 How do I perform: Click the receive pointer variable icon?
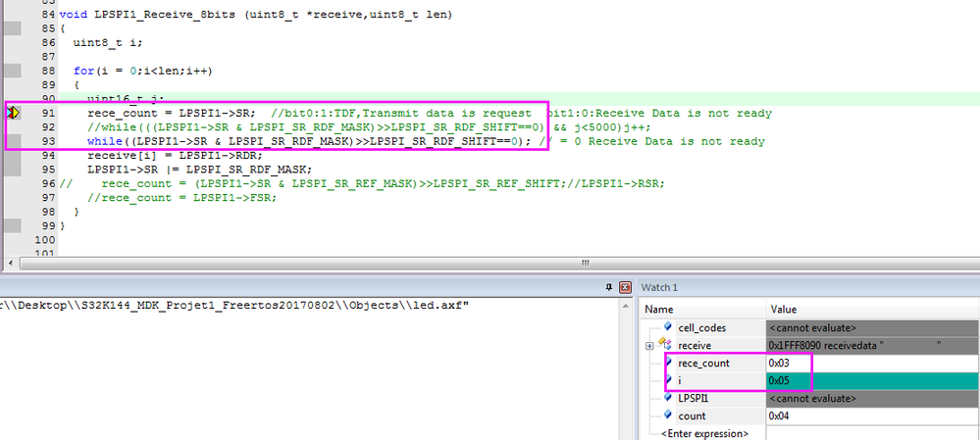(x=665, y=344)
